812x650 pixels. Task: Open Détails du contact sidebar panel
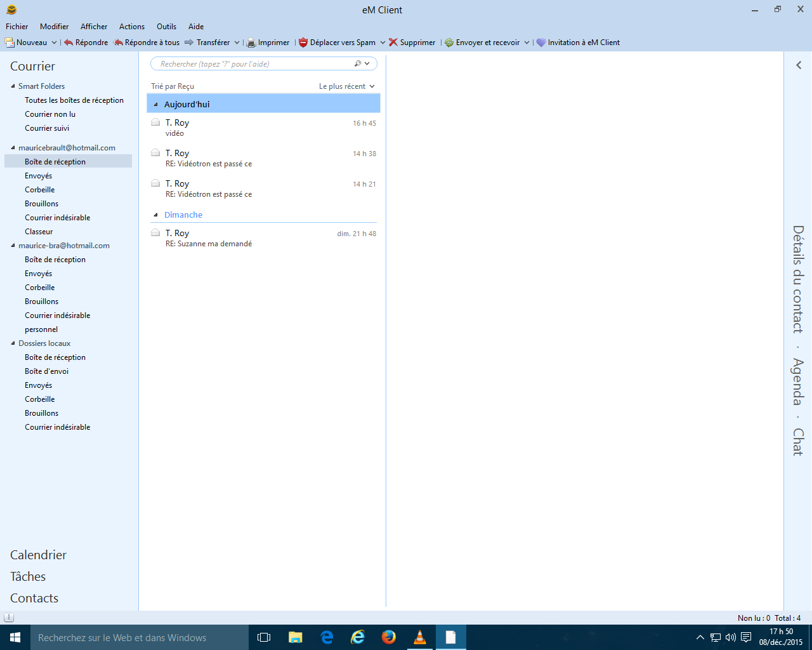pyautogui.click(x=798, y=279)
